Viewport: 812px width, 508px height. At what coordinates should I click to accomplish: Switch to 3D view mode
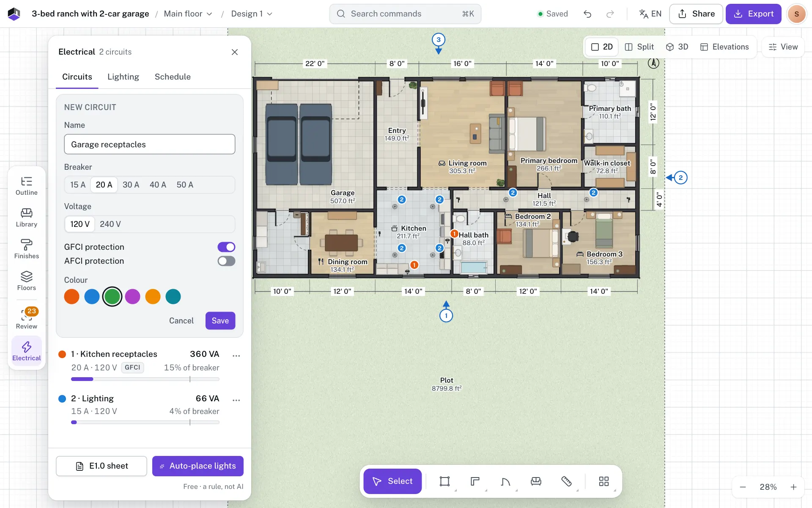coord(677,47)
